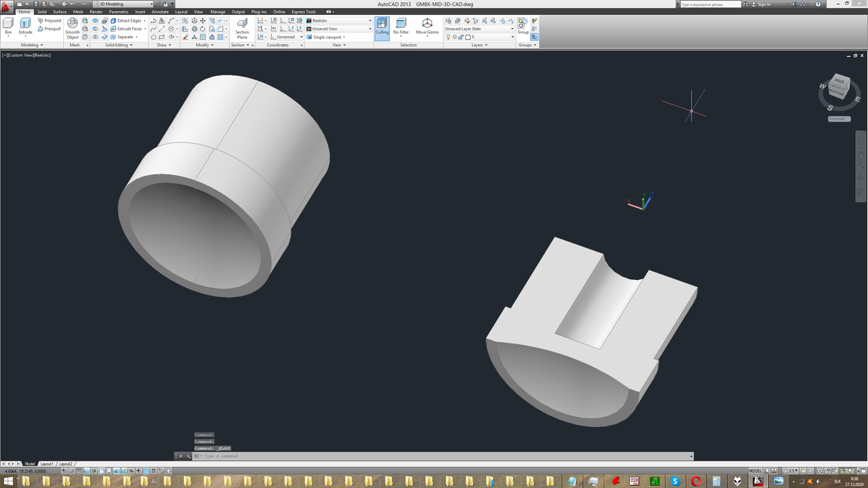Use the Presspull tool
The image size is (868, 488).
click(x=50, y=28)
